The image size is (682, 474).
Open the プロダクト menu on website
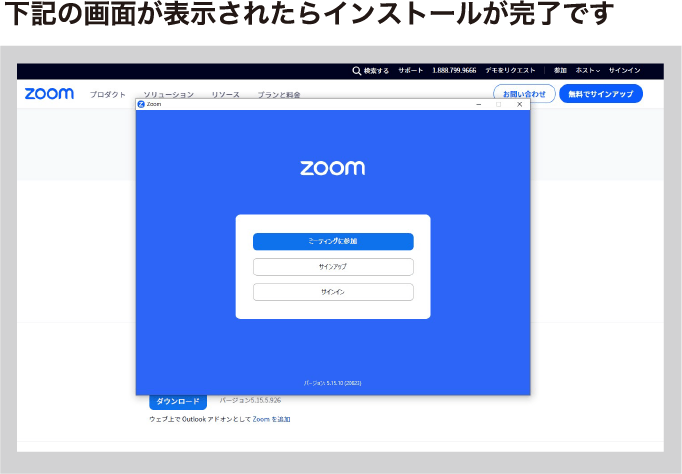tap(107, 94)
